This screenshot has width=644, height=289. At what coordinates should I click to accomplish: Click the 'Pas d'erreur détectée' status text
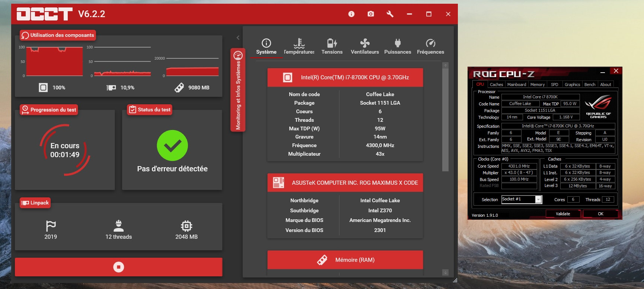(x=172, y=169)
